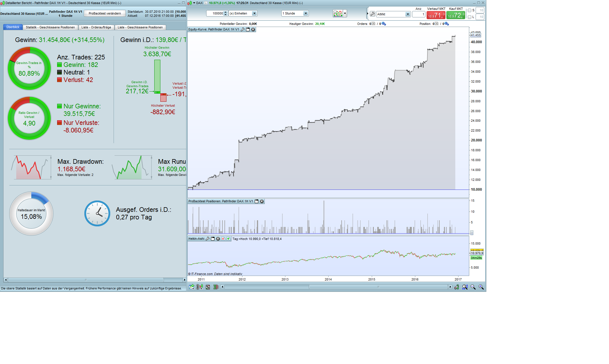Switch to Statistik - Geschlossene Positionen tab
609x364 pixels.
(50, 27)
